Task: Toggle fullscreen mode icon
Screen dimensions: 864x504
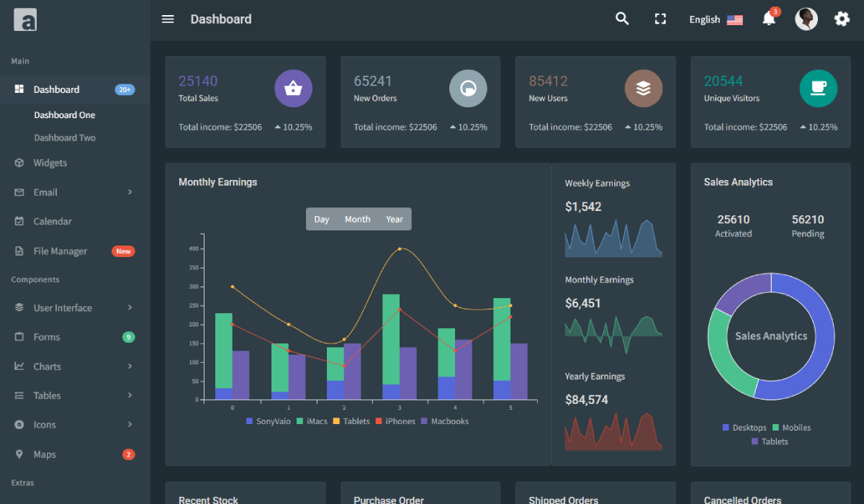Action: [x=660, y=19]
